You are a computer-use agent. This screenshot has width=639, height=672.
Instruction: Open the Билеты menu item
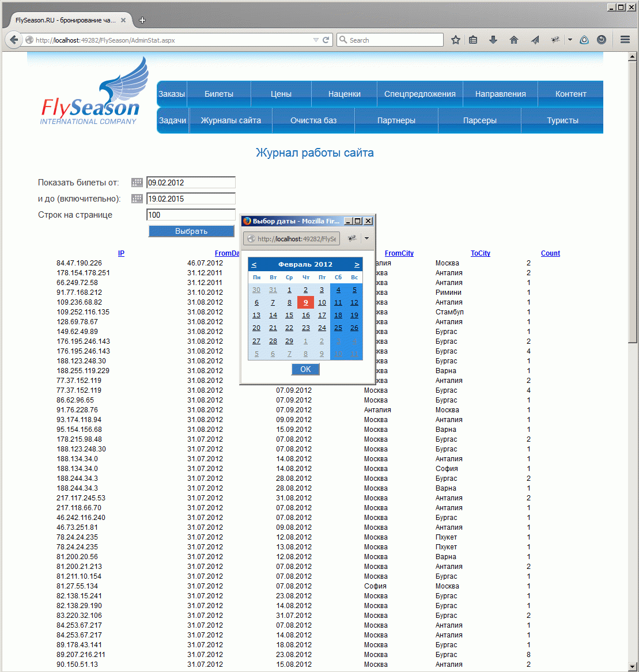click(x=219, y=94)
